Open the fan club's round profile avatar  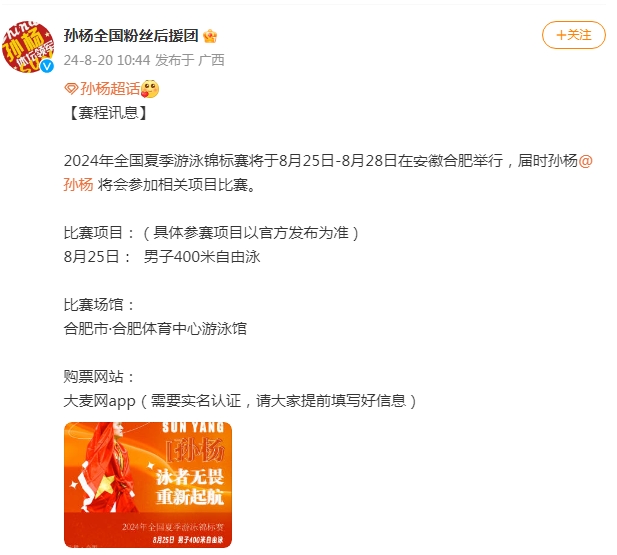tap(28, 47)
